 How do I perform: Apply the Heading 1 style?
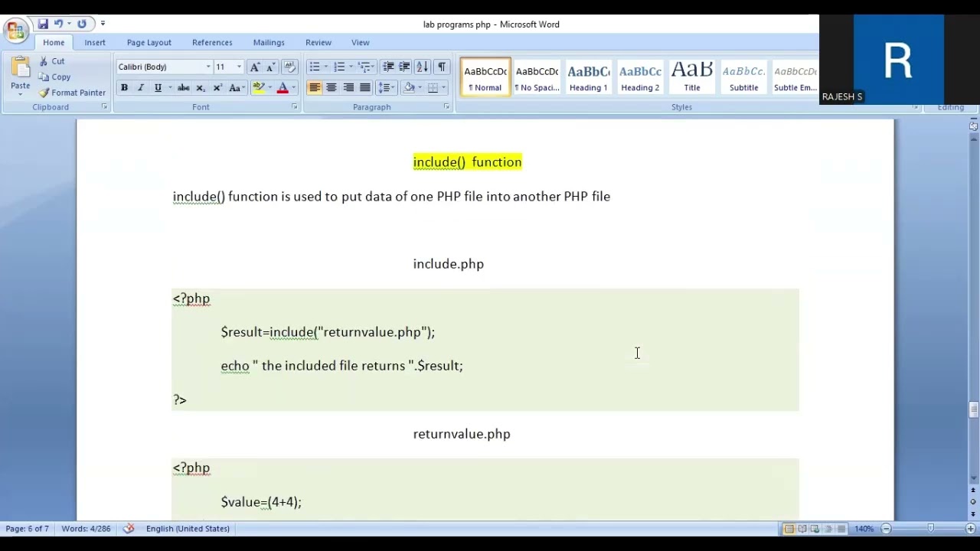tap(588, 77)
